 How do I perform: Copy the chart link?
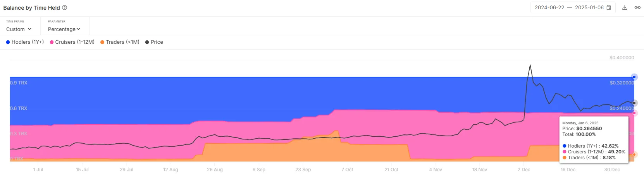[x=637, y=7]
